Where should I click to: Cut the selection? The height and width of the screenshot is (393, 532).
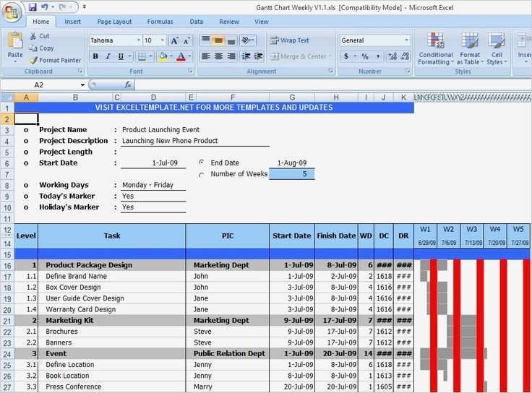point(40,36)
